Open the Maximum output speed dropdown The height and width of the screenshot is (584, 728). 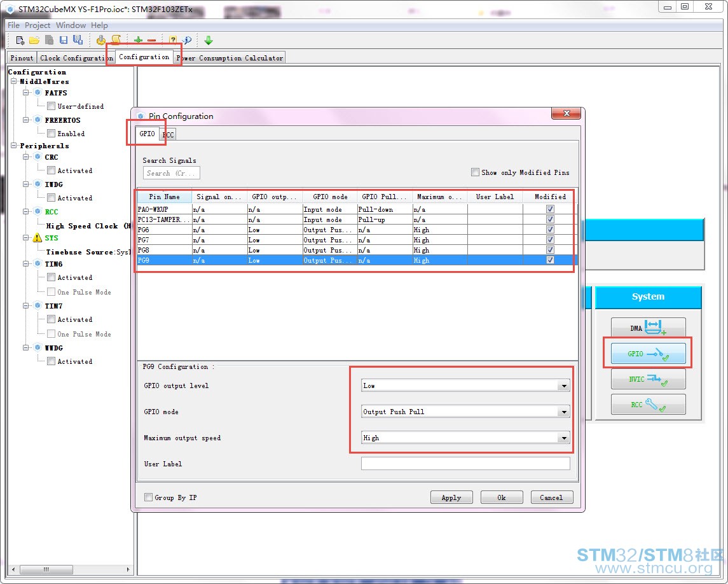pos(465,438)
